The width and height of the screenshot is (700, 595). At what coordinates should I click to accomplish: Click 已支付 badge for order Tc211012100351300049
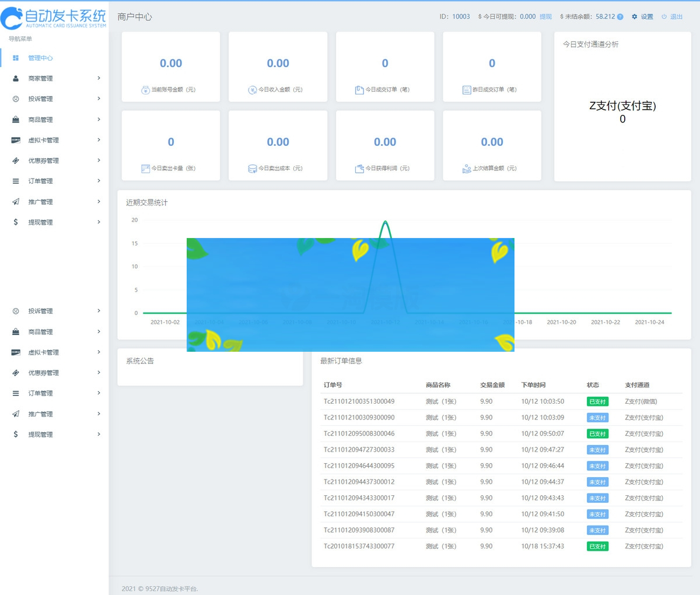[597, 401]
